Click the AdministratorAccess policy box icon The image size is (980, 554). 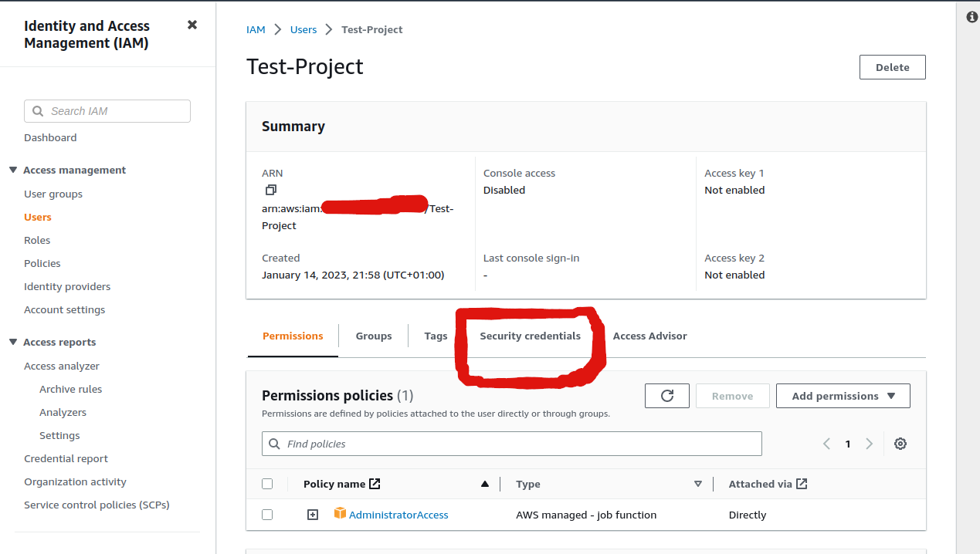click(340, 513)
